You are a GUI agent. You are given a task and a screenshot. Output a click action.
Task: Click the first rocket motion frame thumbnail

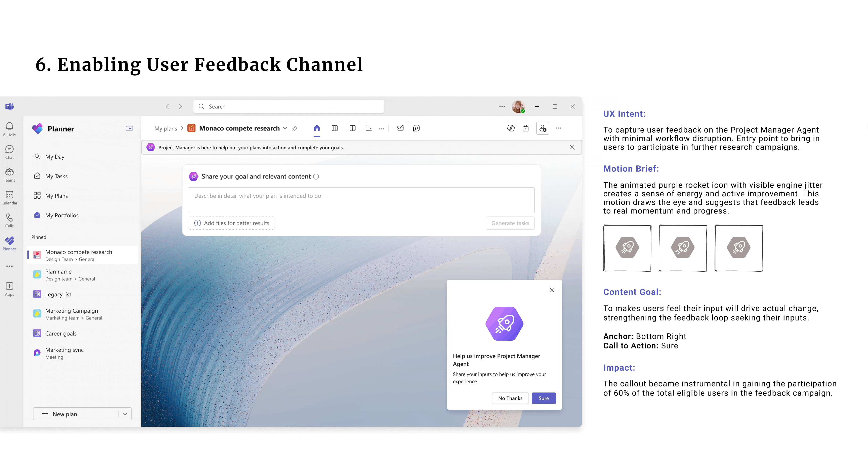[627, 248]
